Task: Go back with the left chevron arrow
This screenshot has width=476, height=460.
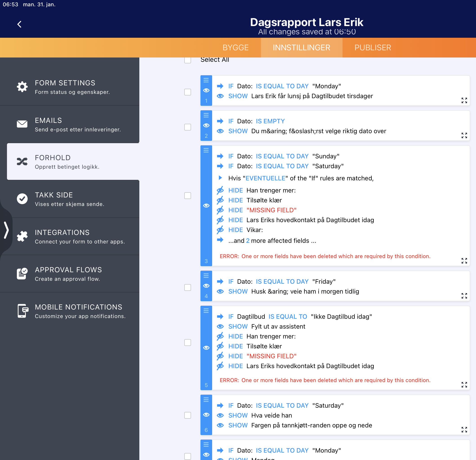Action: (x=19, y=24)
